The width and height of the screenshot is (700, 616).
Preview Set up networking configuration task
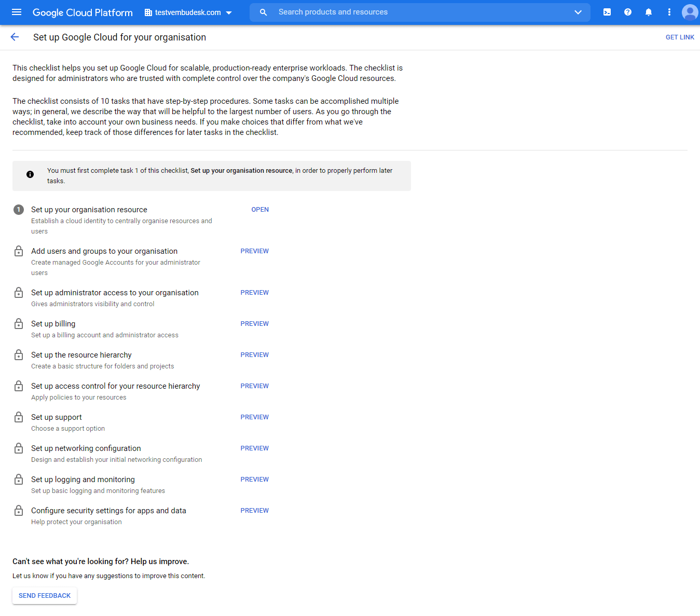coord(254,448)
